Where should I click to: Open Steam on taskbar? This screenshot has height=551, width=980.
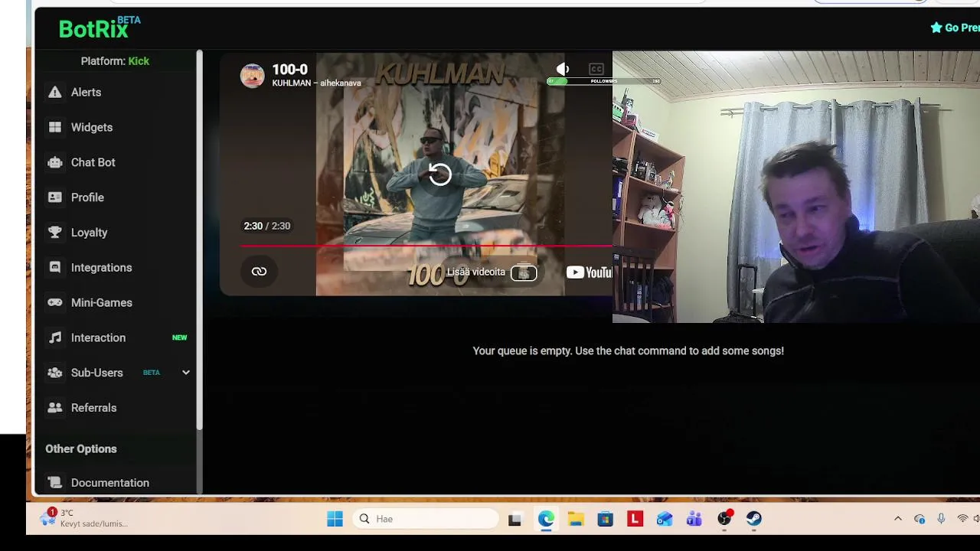tap(754, 519)
